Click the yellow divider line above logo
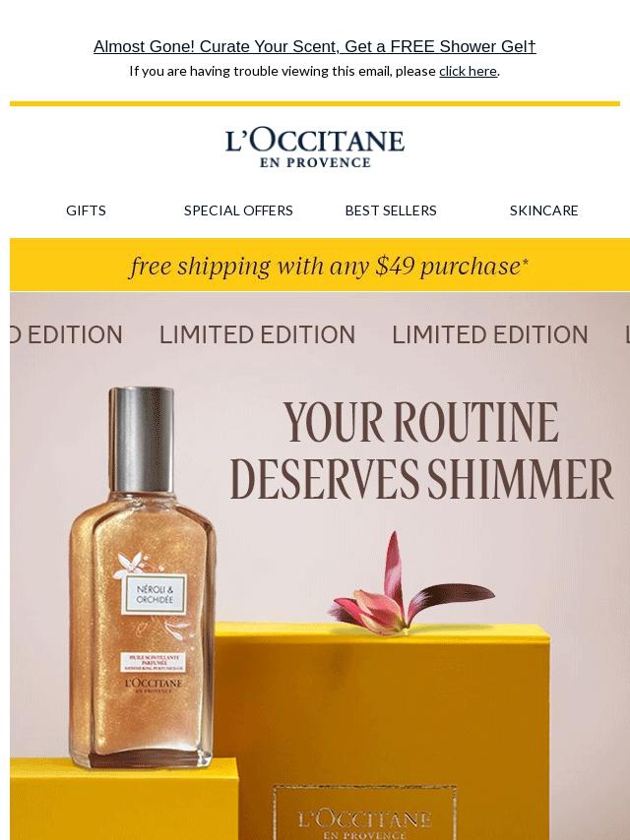This screenshot has width=630, height=840. (x=315, y=103)
